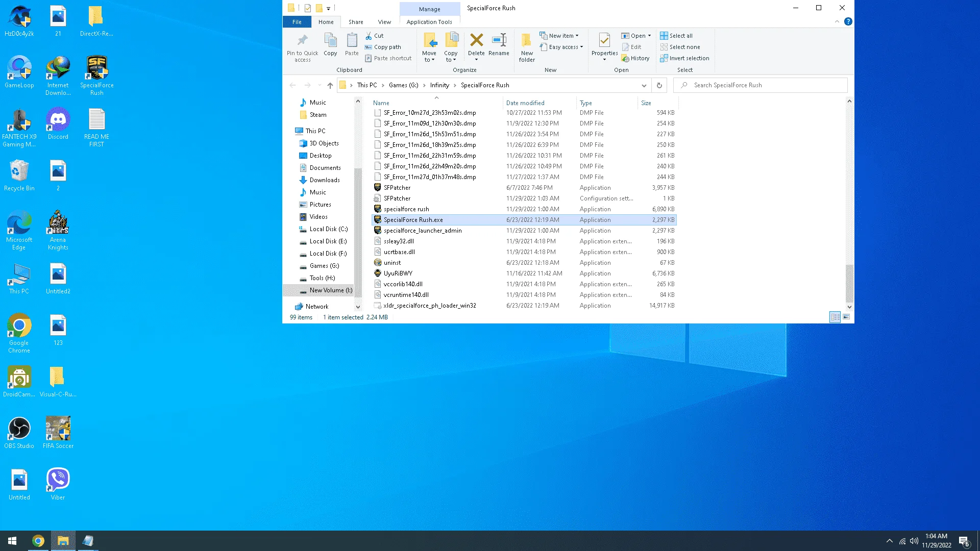This screenshot has width=980, height=551.
Task: Open the notification center icon
Action: coord(964,541)
